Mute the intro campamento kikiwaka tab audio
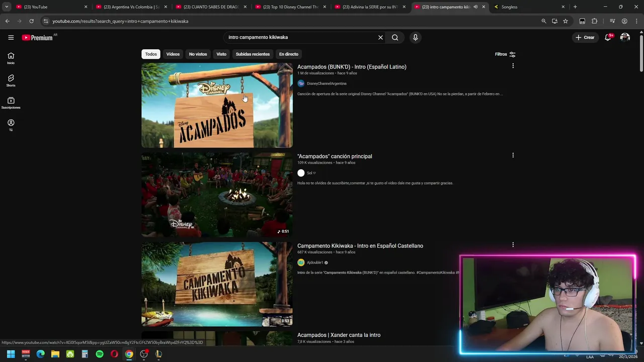 click(475, 7)
